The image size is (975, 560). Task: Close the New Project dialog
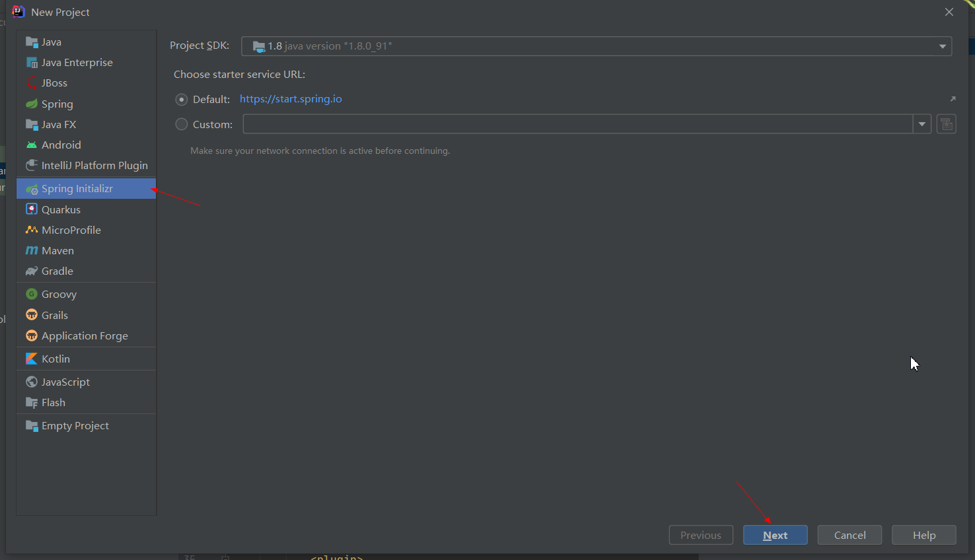tap(949, 12)
